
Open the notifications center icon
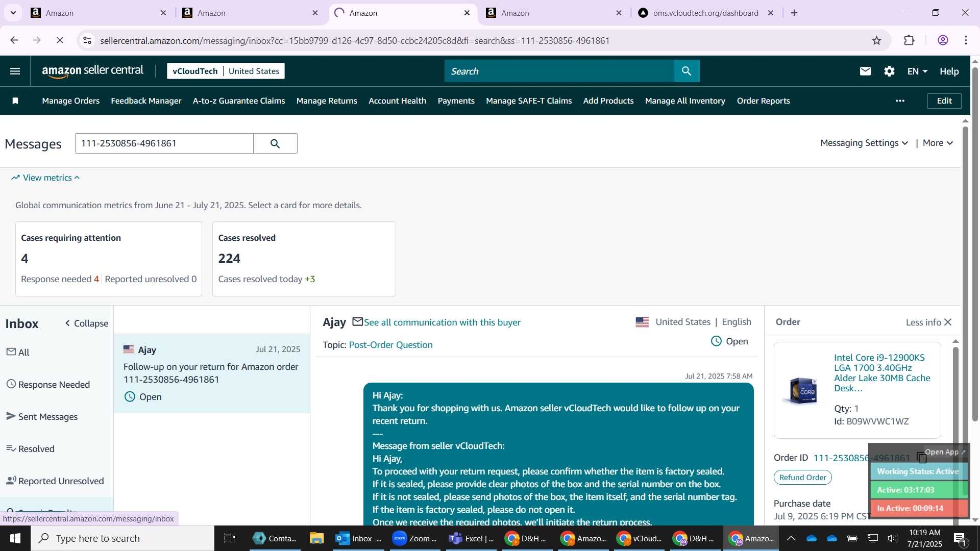[x=960, y=538]
